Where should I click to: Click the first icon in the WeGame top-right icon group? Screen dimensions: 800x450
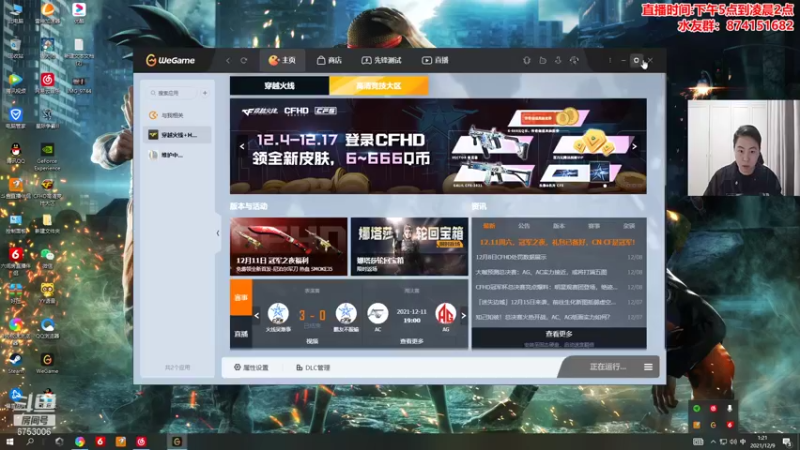tap(527, 60)
